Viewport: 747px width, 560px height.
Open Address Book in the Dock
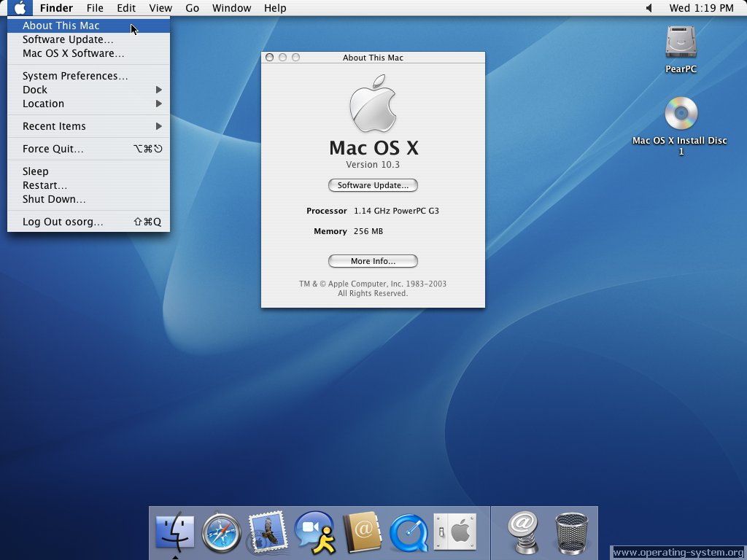point(362,532)
